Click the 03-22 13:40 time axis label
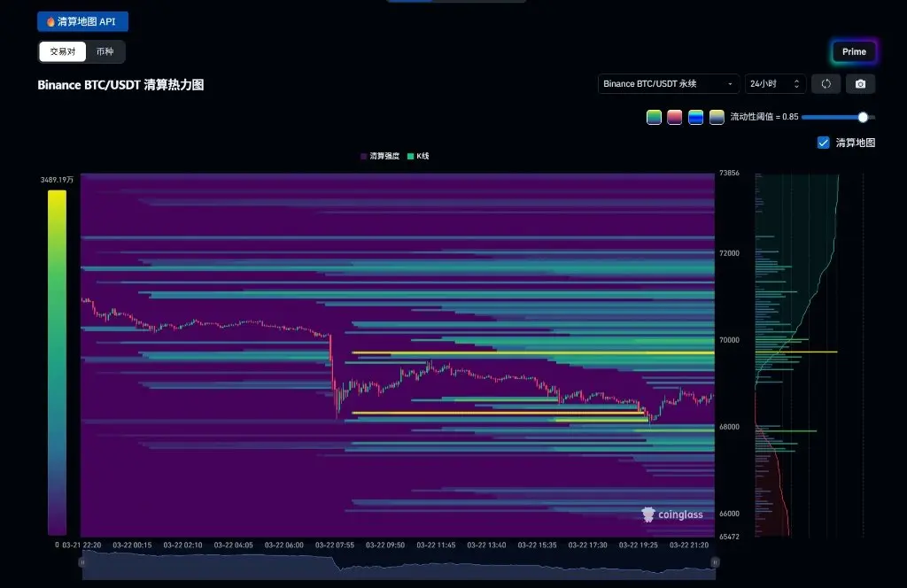Image resolution: width=907 pixels, height=588 pixels. [x=486, y=545]
